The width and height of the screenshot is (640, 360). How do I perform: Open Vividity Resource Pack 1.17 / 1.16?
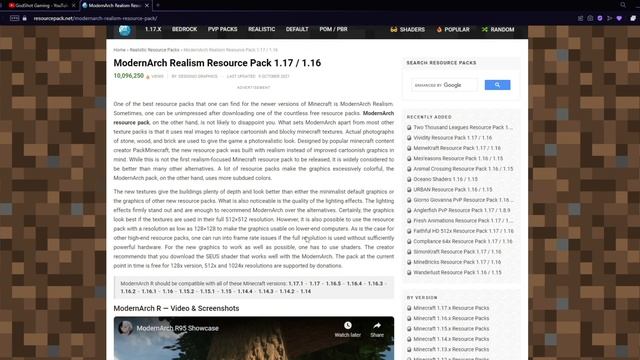(x=453, y=138)
